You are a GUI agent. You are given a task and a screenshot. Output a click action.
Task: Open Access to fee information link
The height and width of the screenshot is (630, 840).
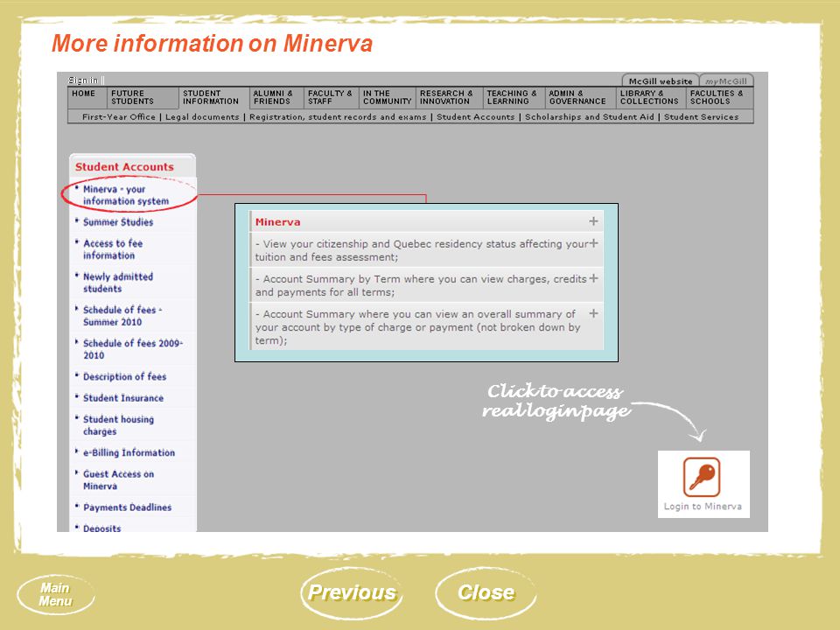point(113,249)
